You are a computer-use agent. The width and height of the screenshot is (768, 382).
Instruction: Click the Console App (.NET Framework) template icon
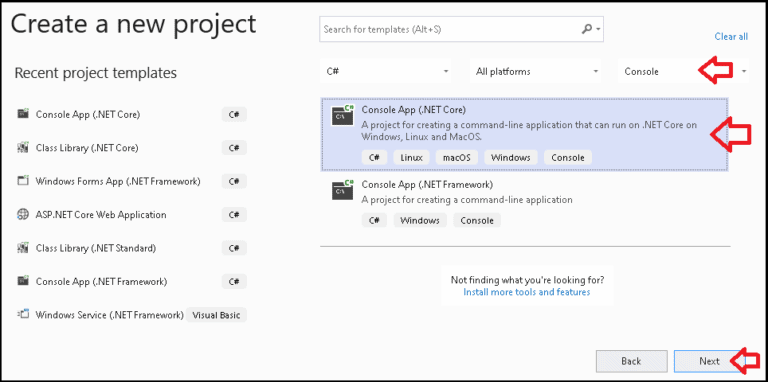[x=342, y=190]
